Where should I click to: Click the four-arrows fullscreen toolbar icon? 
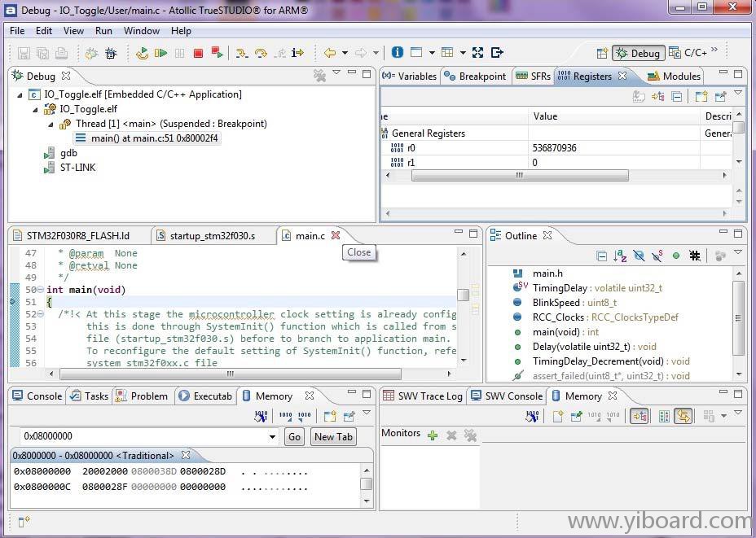(477, 53)
